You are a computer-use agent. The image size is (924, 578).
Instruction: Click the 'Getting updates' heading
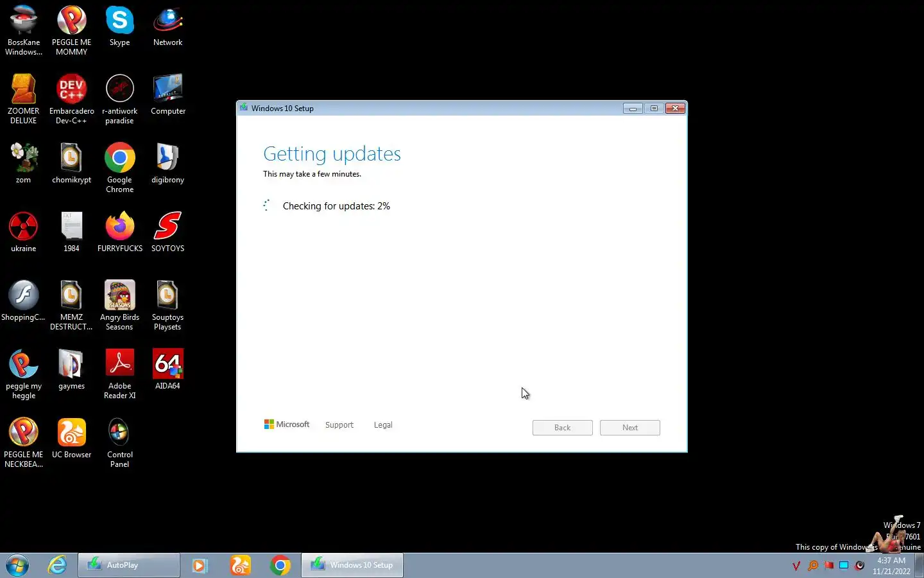click(x=332, y=153)
